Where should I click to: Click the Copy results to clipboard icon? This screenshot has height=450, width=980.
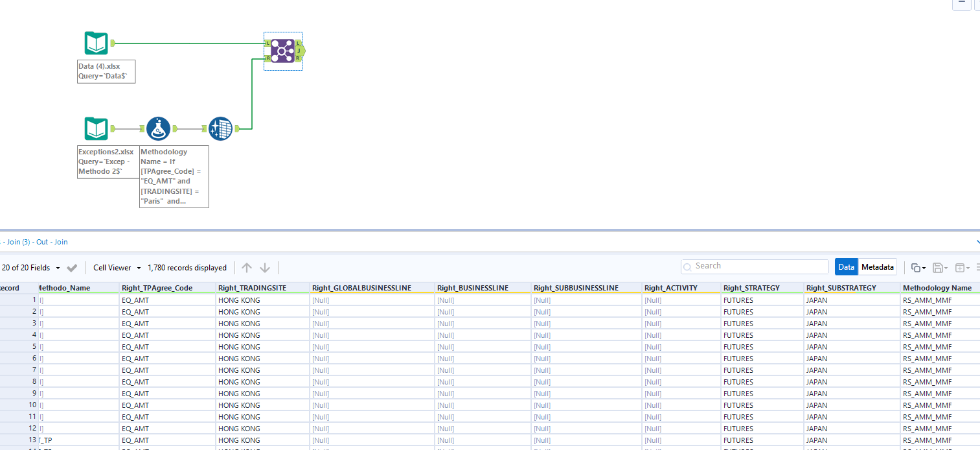(x=915, y=268)
